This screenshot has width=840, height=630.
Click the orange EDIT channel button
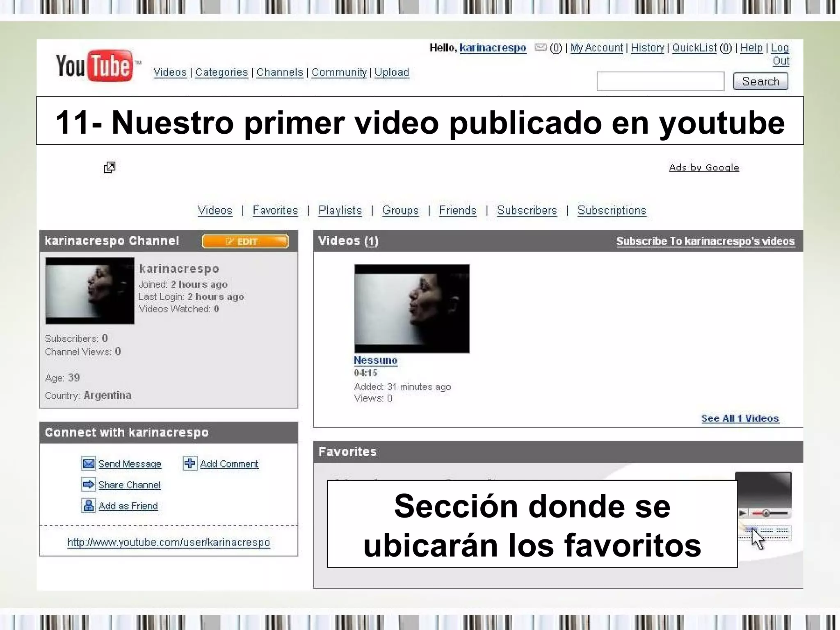coord(245,242)
